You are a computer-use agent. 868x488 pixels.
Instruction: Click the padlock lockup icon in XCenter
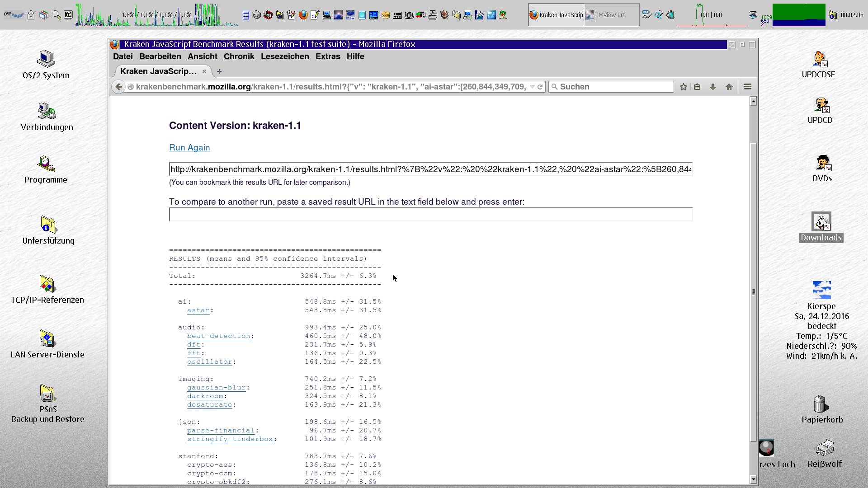pyautogui.click(x=31, y=15)
